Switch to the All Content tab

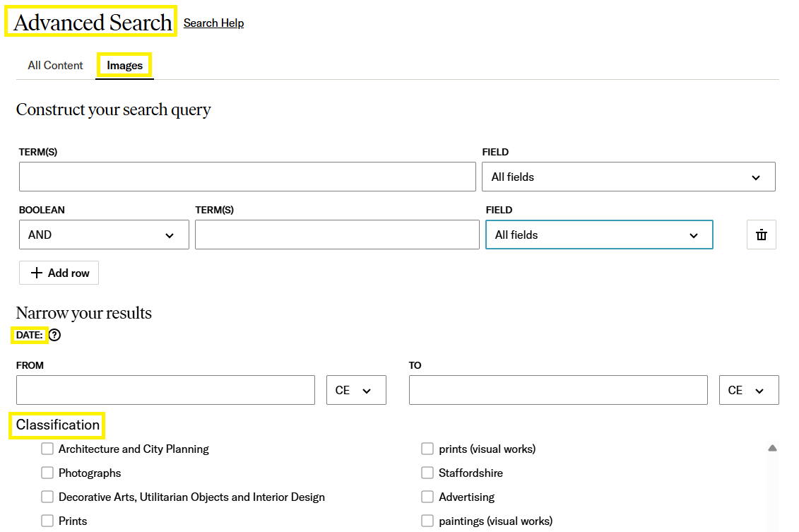point(56,66)
